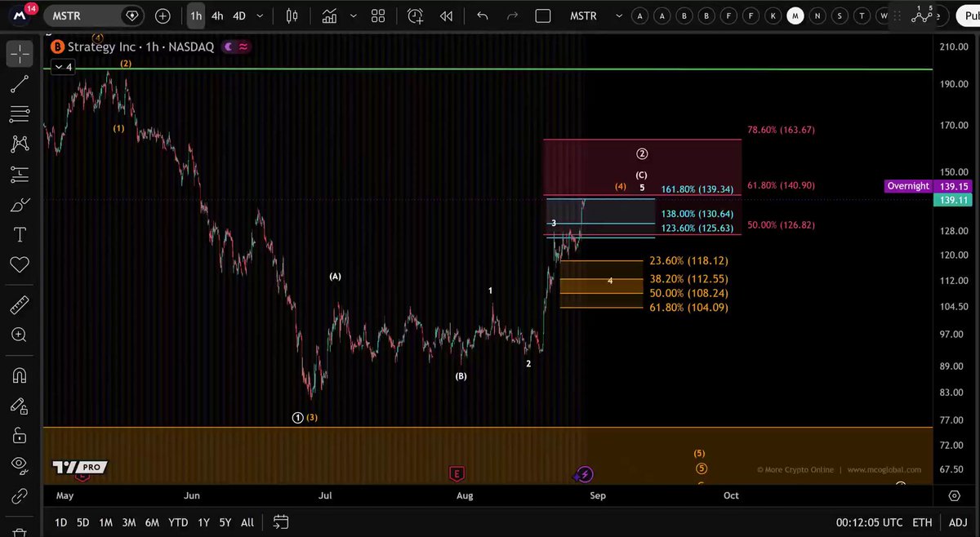Set date range to 5Y
This screenshot has height=537, width=980.
point(225,522)
